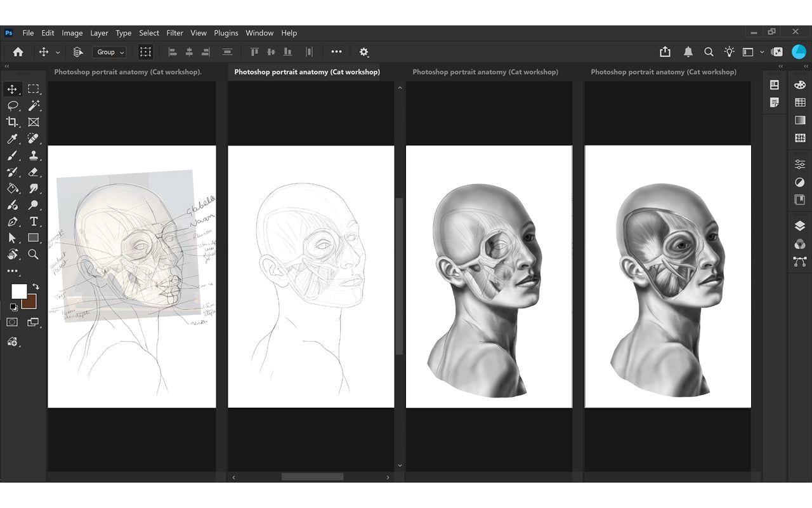Select the Smudge tool
The width and height of the screenshot is (812, 508).
(x=34, y=188)
